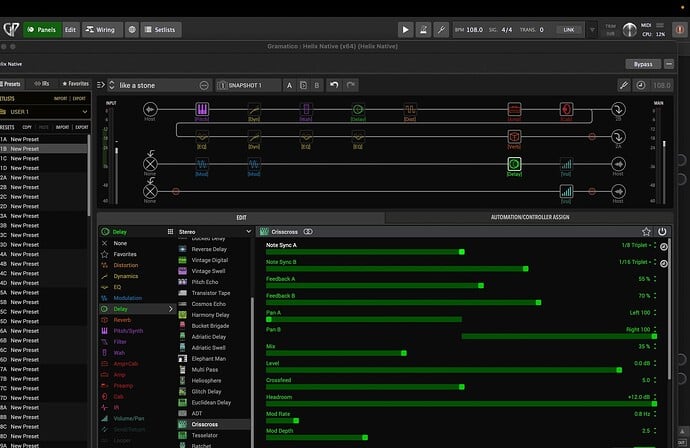Favorite the Crisscross model with star icon
The image size is (690, 448).
click(646, 231)
